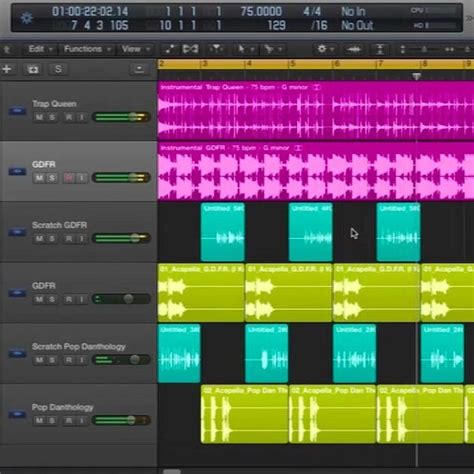Enable input monitoring on Scratch GDFR
This screenshot has width=474, height=474.
tap(82, 239)
